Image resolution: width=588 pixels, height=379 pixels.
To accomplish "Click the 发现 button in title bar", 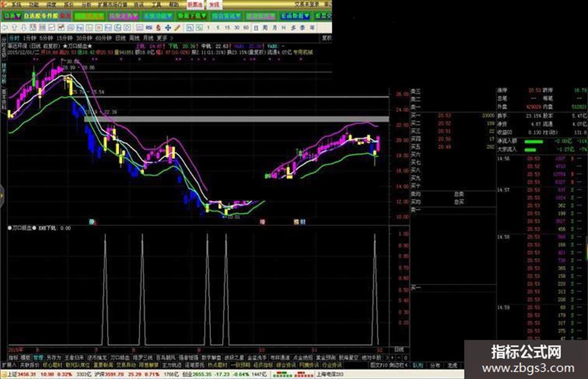I will click(x=215, y=4).
